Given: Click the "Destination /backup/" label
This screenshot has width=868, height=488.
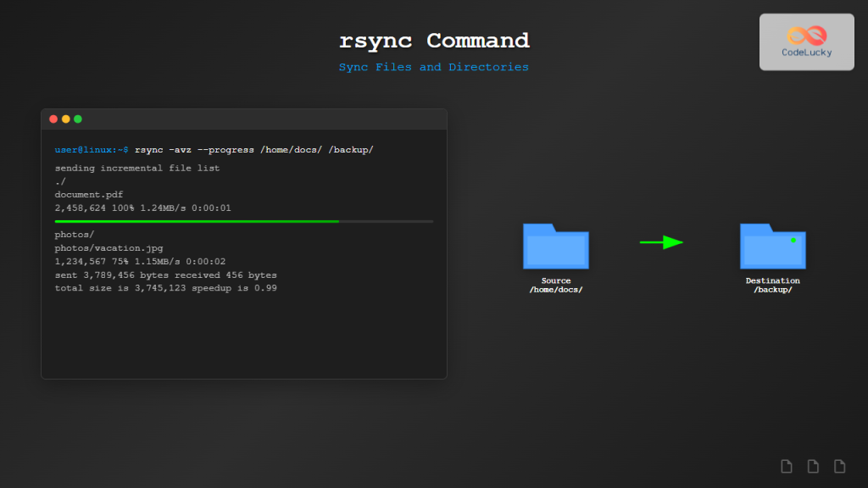Looking at the screenshot, I should tap(772, 285).
